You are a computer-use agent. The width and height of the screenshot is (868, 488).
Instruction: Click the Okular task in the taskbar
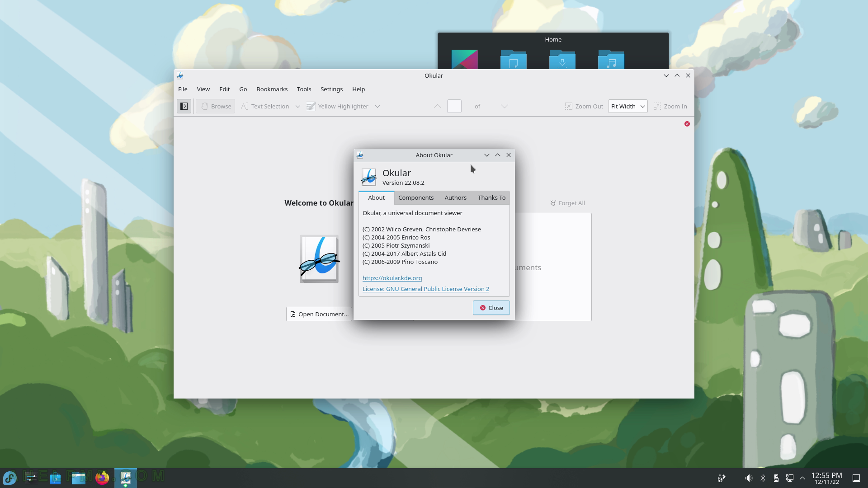126,478
